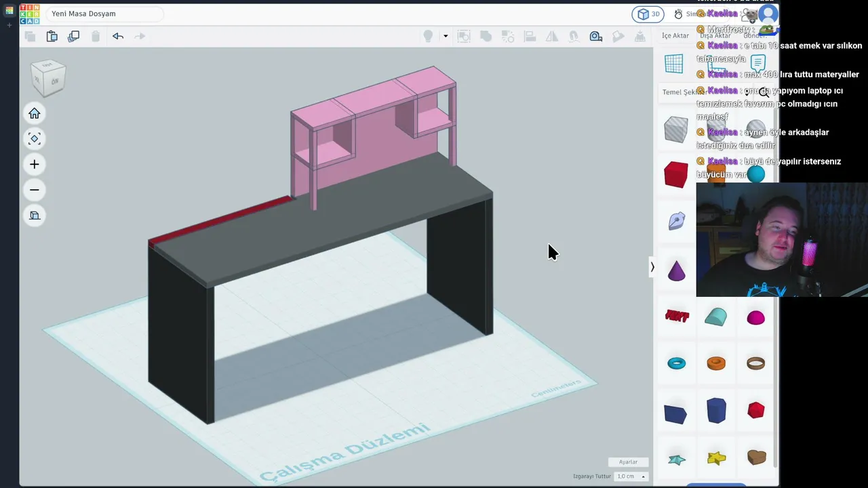Pick the orange Tube shape
868x488 pixels.
[x=716, y=363]
